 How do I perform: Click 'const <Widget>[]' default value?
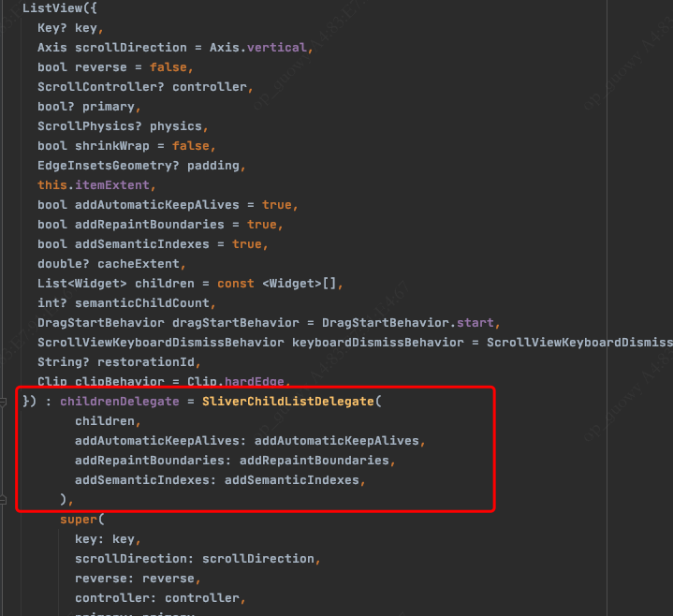[277, 284]
